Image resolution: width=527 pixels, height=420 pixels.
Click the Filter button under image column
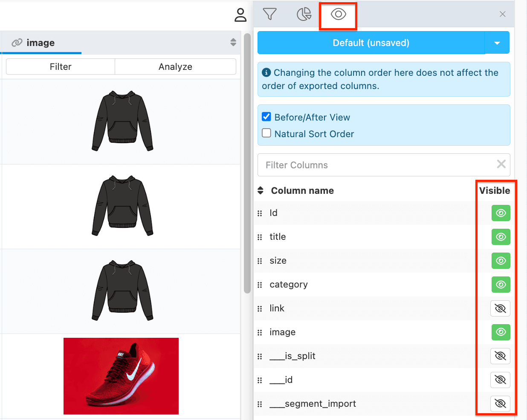point(61,67)
